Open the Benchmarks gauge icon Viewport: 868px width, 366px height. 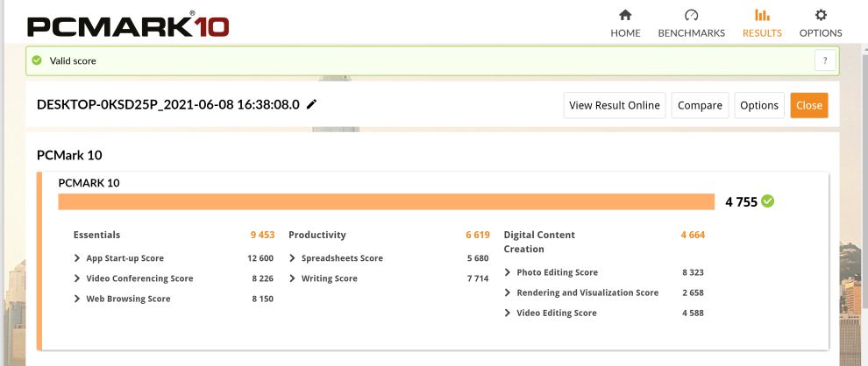(x=692, y=15)
